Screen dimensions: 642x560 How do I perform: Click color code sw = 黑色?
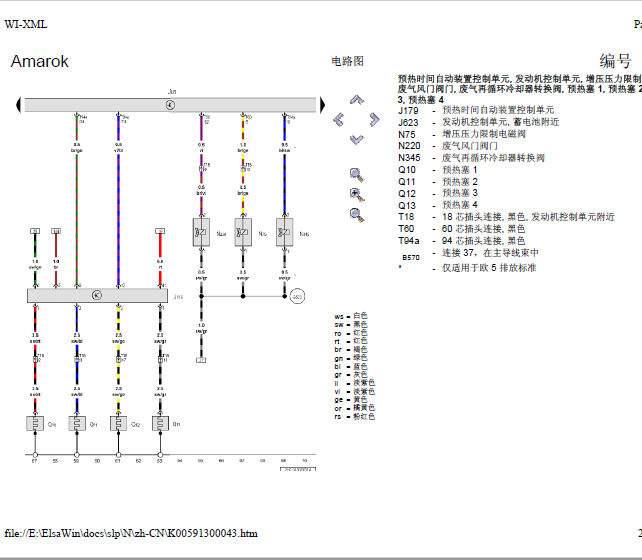click(x=351, y=324)
